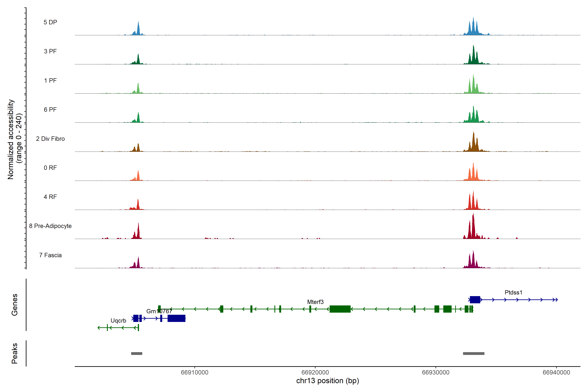The image size is (588, 392).
Task: Click the 66940000 axis tick label
Action: click(x=556, y=373)
